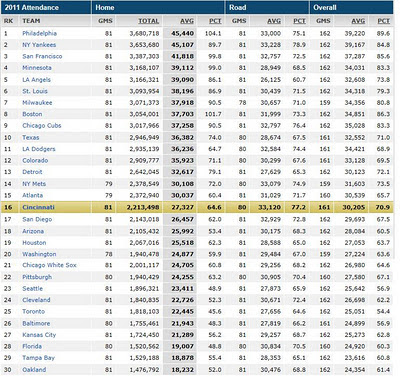This screenshot has height=377, width=400.
Task: Click the San Diego team link
Action: click(x=37, y=219)
